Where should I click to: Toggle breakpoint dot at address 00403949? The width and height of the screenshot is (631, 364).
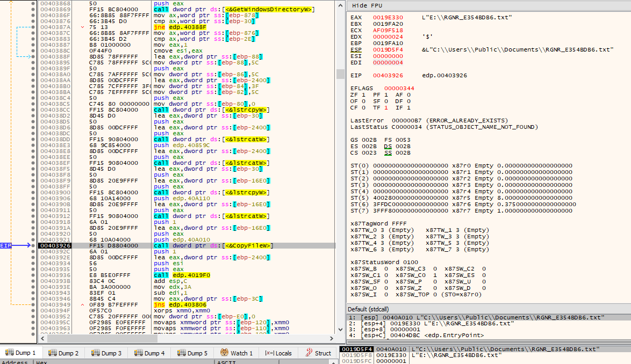(x=33, y=304)
